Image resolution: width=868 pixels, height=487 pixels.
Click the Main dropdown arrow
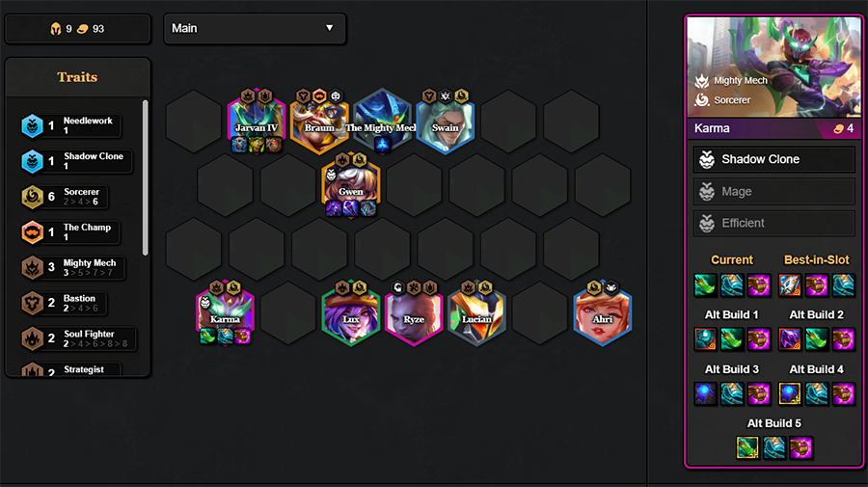(x=330, y=28)
